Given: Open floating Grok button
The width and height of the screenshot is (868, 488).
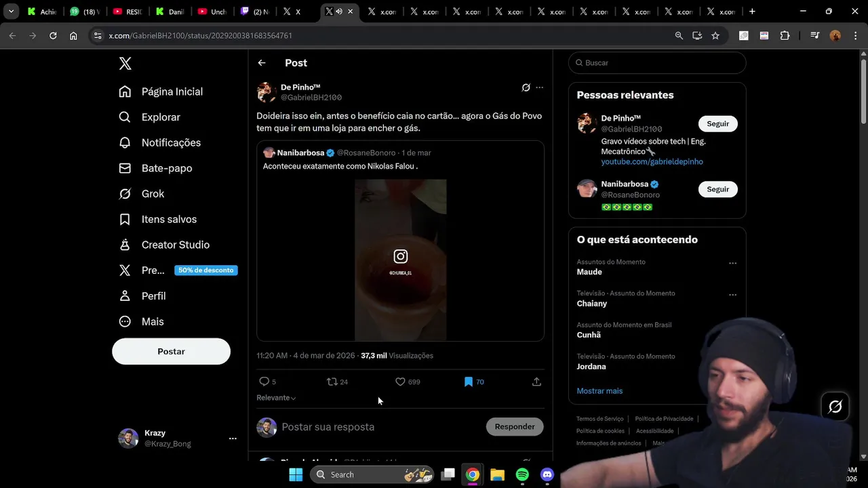Looking at the screenshot, I should [x=835, y=407].
